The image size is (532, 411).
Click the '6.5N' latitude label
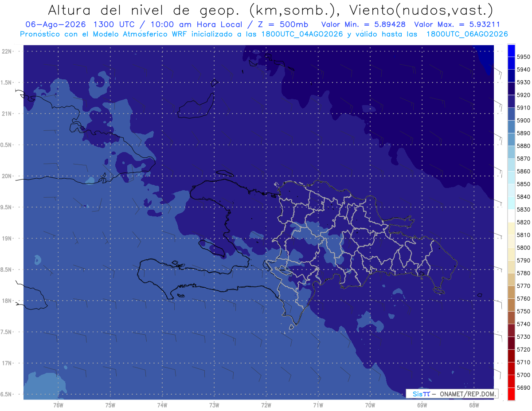tap(6, 395)
